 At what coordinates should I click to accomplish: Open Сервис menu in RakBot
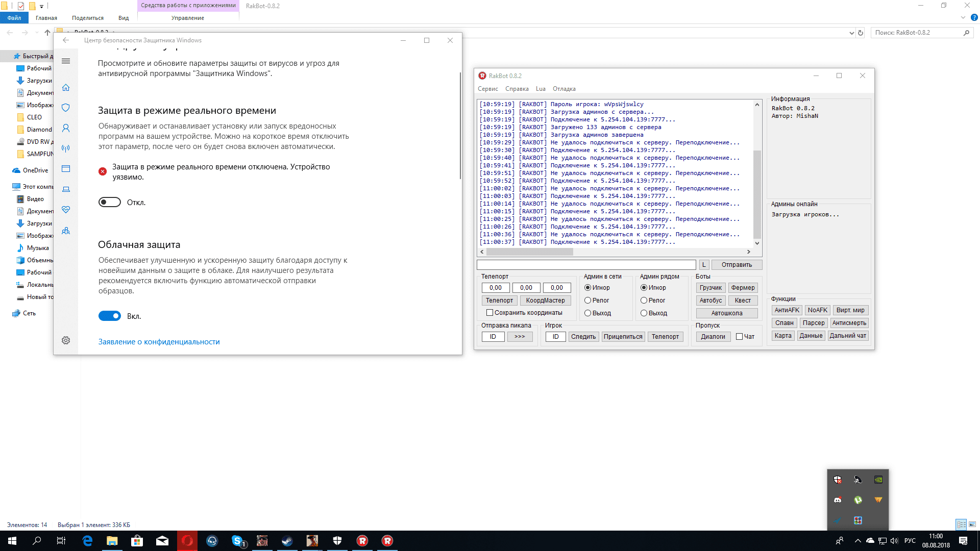[487, 89]
